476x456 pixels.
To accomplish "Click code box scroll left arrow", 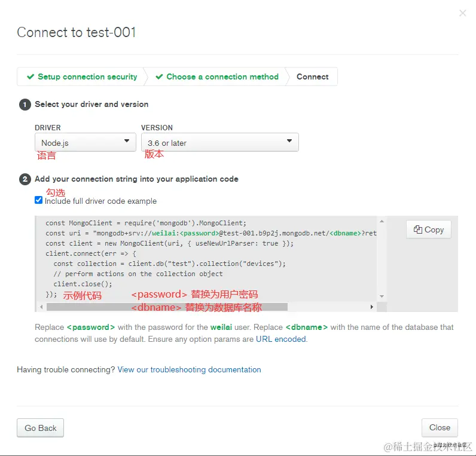I will [x=41, y=307].
